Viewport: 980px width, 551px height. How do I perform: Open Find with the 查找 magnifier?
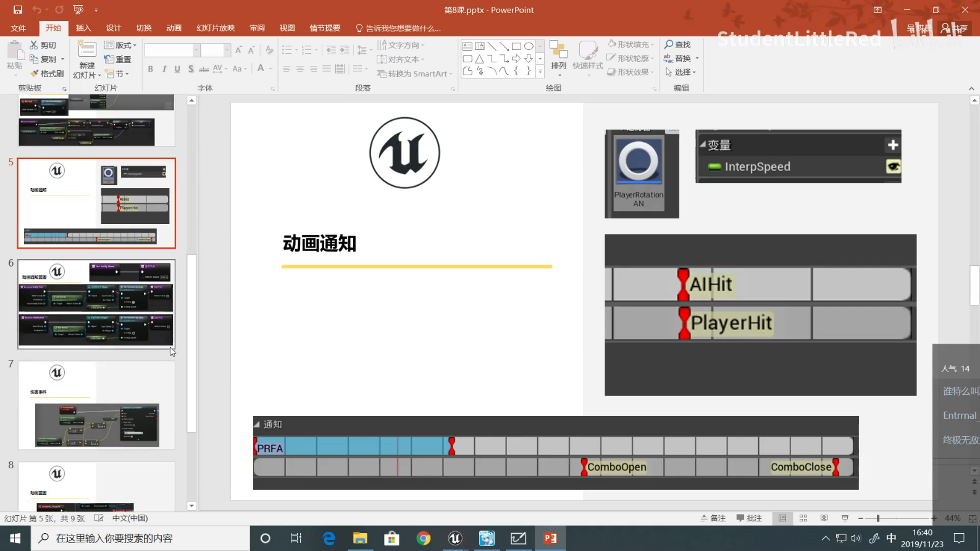677,44
